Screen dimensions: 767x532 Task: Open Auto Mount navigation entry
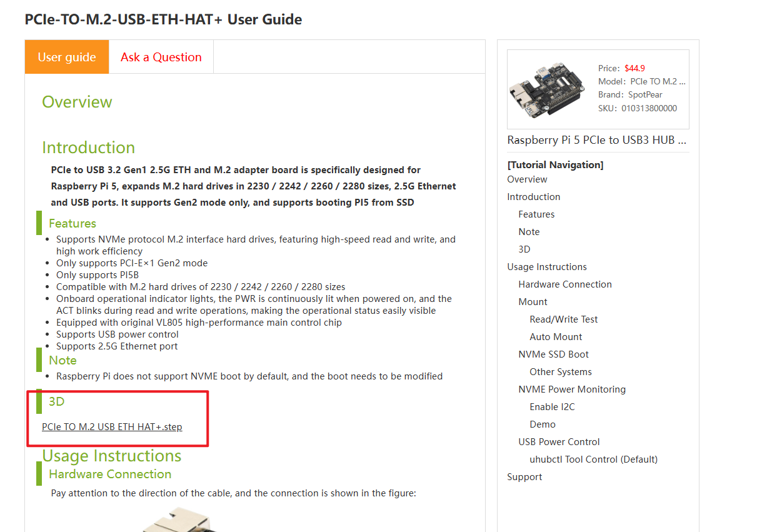[556, 337]
